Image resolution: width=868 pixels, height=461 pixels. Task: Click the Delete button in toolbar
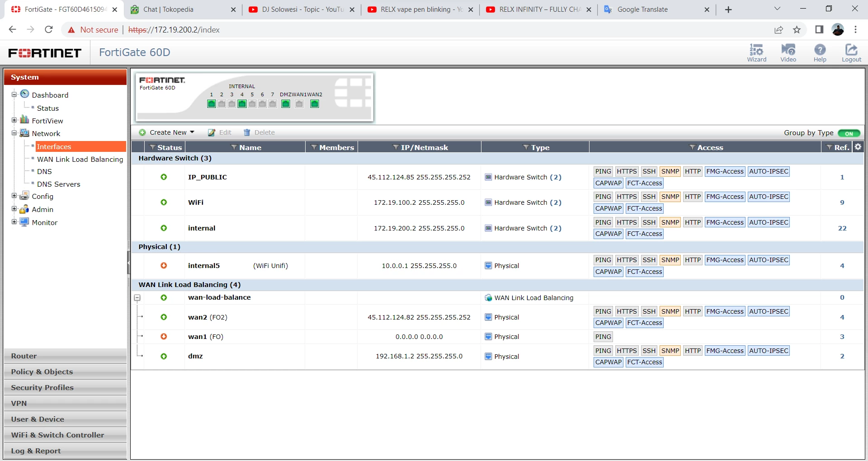259,132
